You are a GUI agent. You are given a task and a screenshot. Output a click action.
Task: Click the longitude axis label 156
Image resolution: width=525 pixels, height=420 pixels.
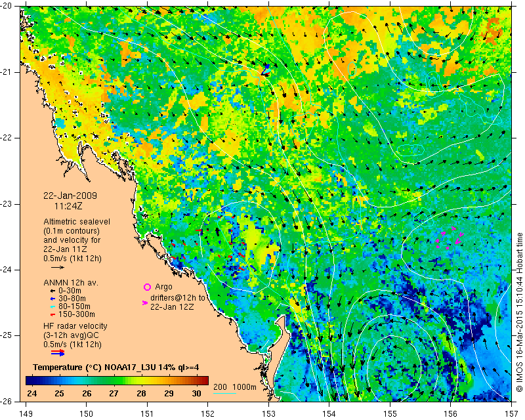coord(451,413)
